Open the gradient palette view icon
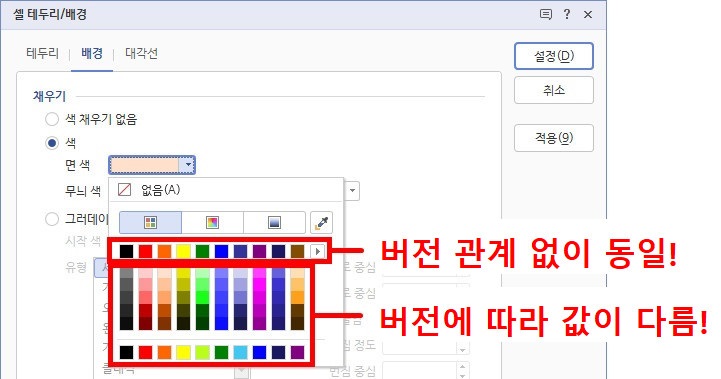The image size is (721, 379). [274, 223]
